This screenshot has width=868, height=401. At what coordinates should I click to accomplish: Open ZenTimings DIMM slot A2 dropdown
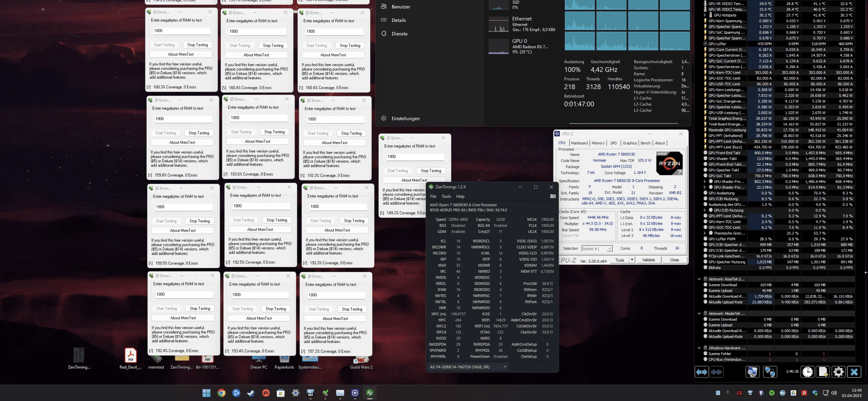point(468,366)
